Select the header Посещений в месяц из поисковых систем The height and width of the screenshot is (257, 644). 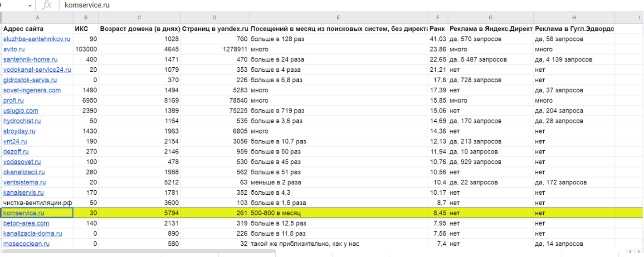coord(338,29)
